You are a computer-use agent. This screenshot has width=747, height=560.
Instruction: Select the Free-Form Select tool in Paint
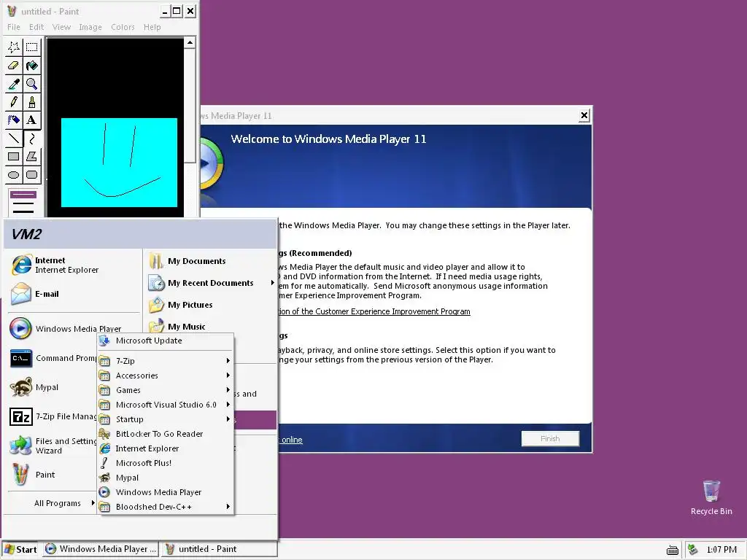click(x=14, y=47)
